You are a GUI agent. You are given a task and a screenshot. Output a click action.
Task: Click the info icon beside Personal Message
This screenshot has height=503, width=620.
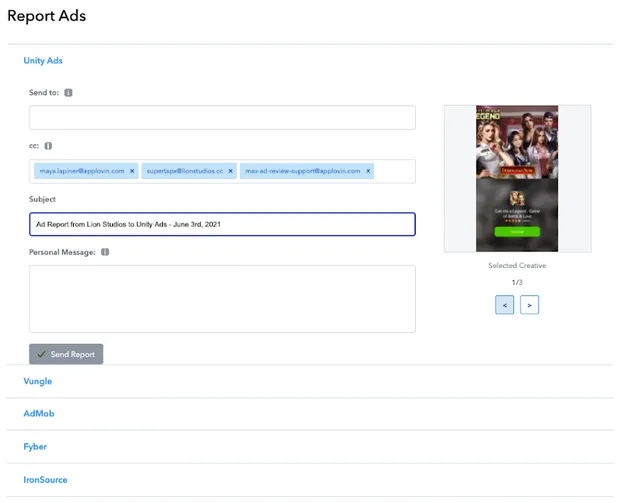pos(105,252)
